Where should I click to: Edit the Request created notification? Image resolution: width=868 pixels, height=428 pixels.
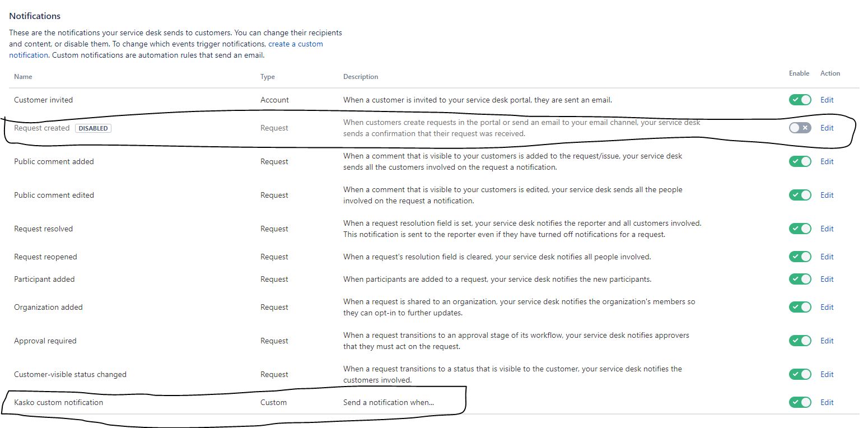pos(827,128)
